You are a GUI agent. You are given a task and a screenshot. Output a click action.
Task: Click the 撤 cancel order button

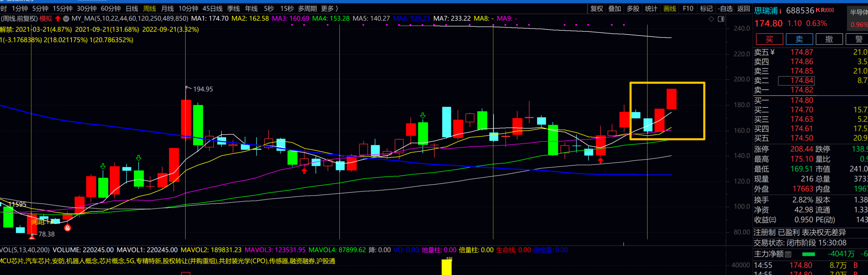pyautogui.click(x=829, y=39)
